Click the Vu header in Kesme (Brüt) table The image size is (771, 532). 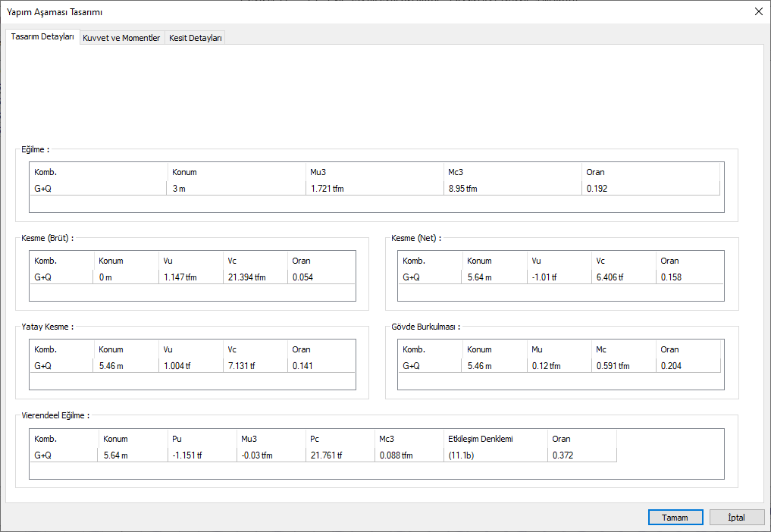190,261
